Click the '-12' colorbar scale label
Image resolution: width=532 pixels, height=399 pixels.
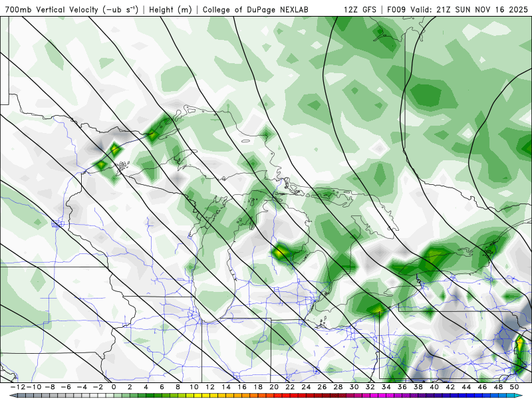(x=18, y=387)
